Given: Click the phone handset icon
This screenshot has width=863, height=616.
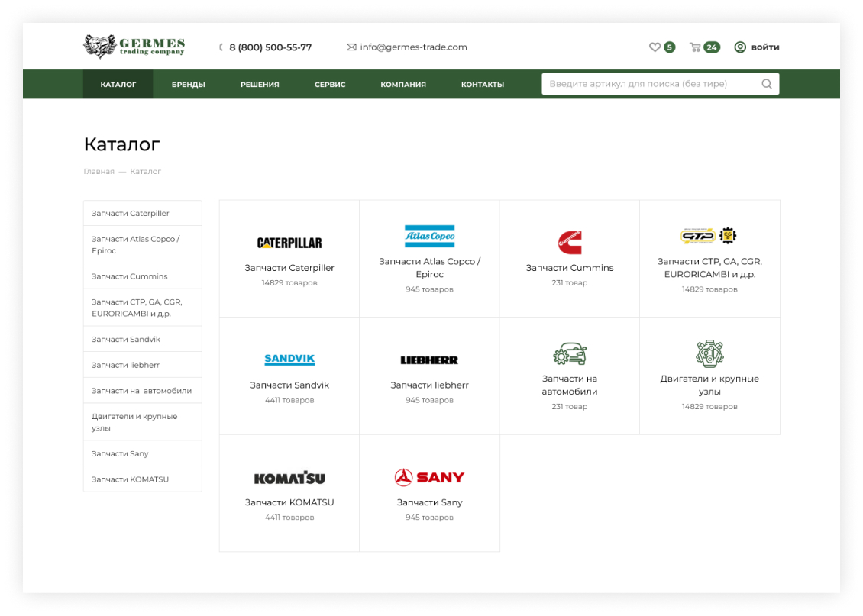Looking at the screenshot, I should 221,47.
